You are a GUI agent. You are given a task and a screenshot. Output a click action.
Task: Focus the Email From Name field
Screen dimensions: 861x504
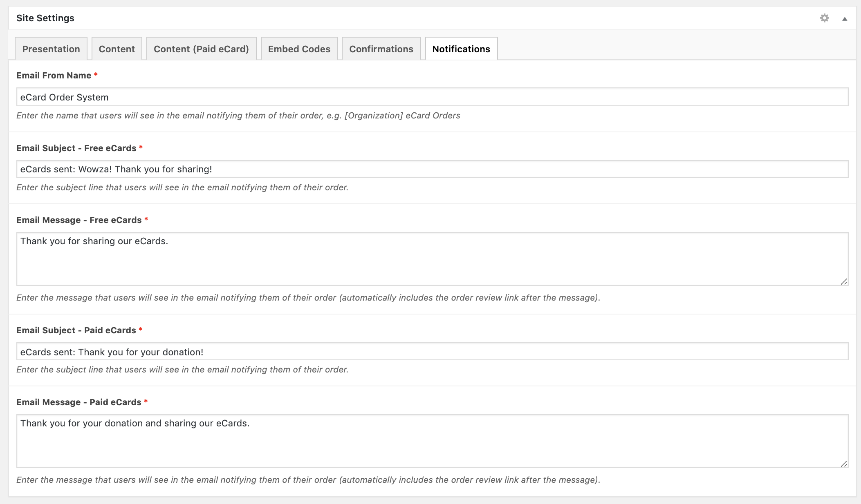pos(432,97)
